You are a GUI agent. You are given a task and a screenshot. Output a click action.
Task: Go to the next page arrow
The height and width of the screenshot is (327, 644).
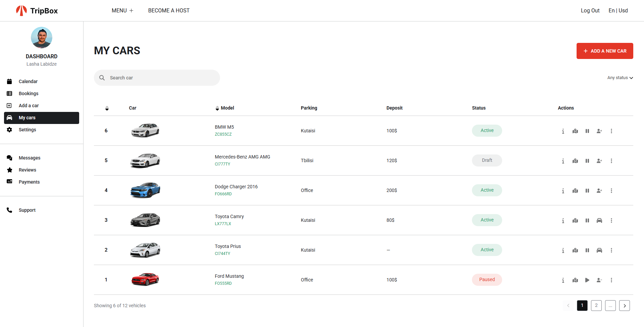pyautogui.click(x=624, y=306)
